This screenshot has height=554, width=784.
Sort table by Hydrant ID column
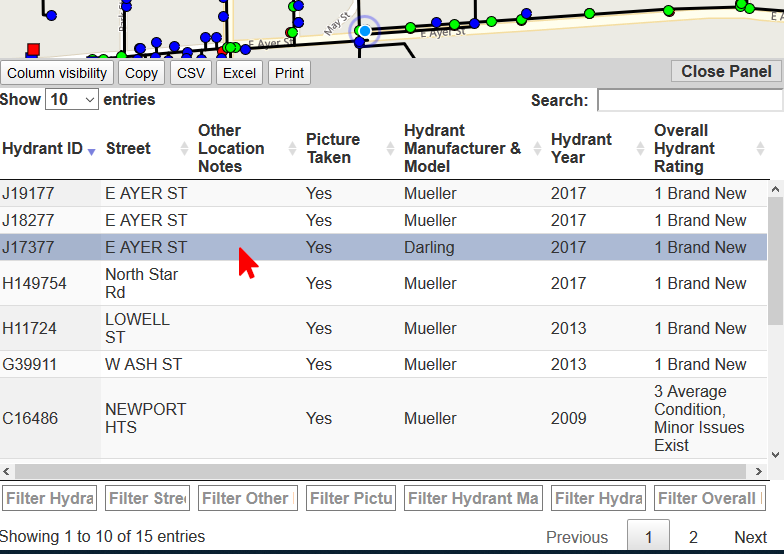point(47,149)
